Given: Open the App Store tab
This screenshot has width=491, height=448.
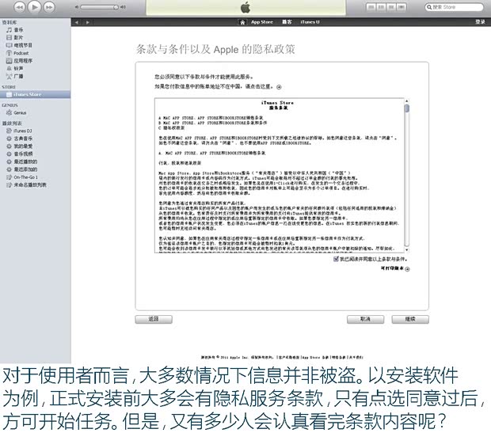Looking at the screenshot, I should (261, 22).
